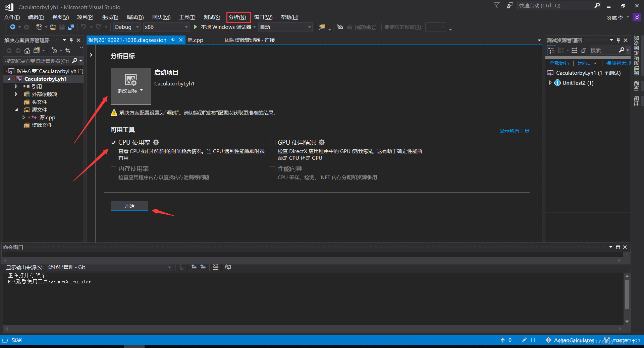The width and height of the screenshot is (644, 348).
Task: Click the Go to Next Message icon in output
Action: pos(203,267)
